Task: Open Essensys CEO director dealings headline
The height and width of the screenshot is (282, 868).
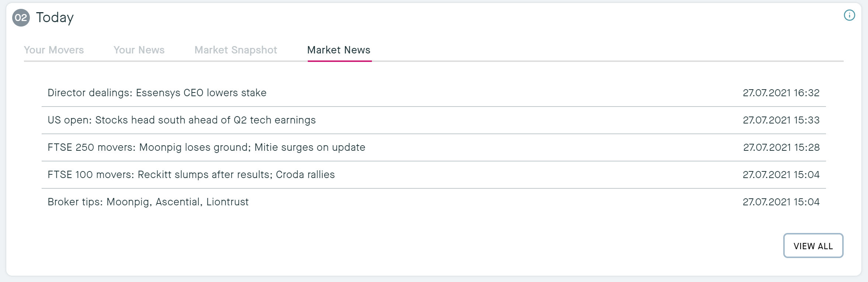Action: coord(157,93)
